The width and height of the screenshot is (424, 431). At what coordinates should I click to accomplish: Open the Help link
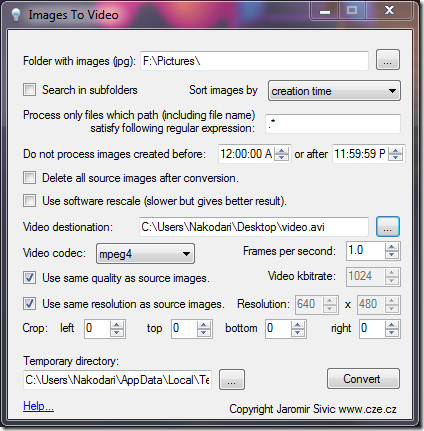pyautogui.click(x=38, y=406)
